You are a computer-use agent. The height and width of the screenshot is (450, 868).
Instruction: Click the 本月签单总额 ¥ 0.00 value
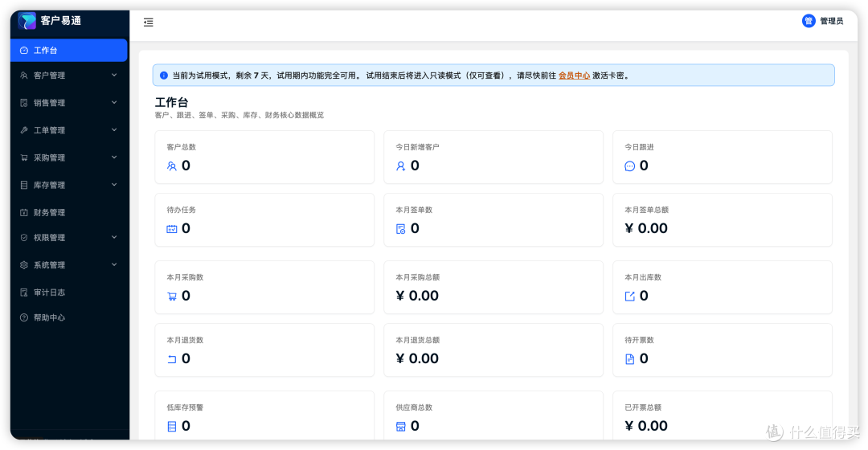tap(646, 228)
